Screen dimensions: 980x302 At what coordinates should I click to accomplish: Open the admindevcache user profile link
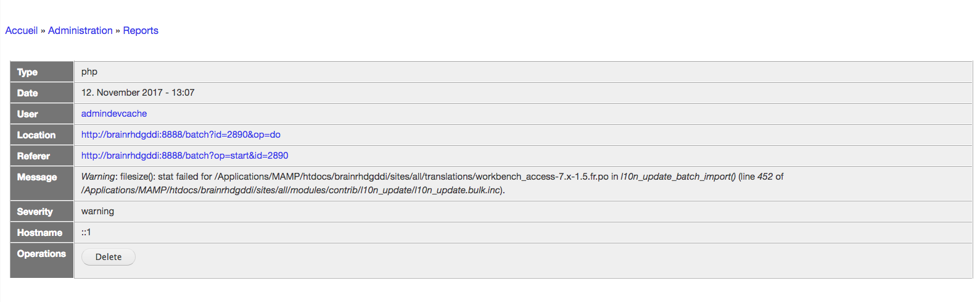pos(114,114)
